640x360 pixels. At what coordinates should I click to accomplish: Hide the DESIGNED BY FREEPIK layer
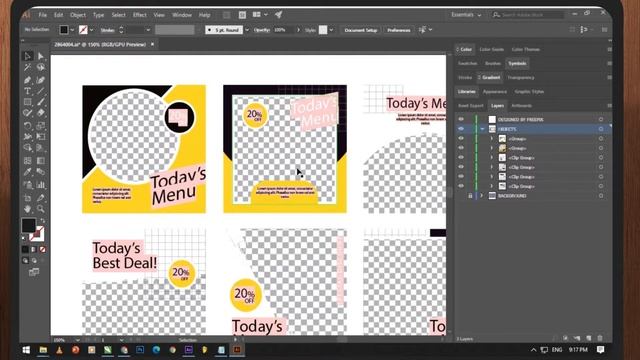(461, 119)
